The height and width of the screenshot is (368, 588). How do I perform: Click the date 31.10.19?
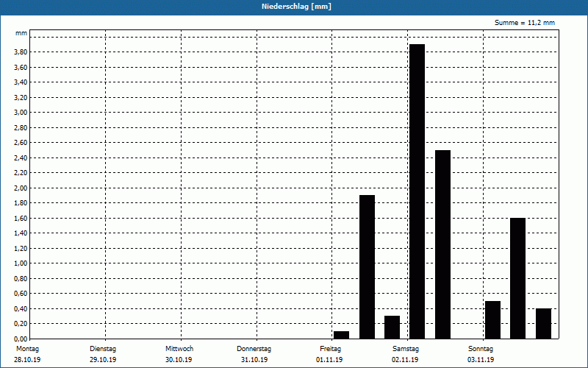254,360
